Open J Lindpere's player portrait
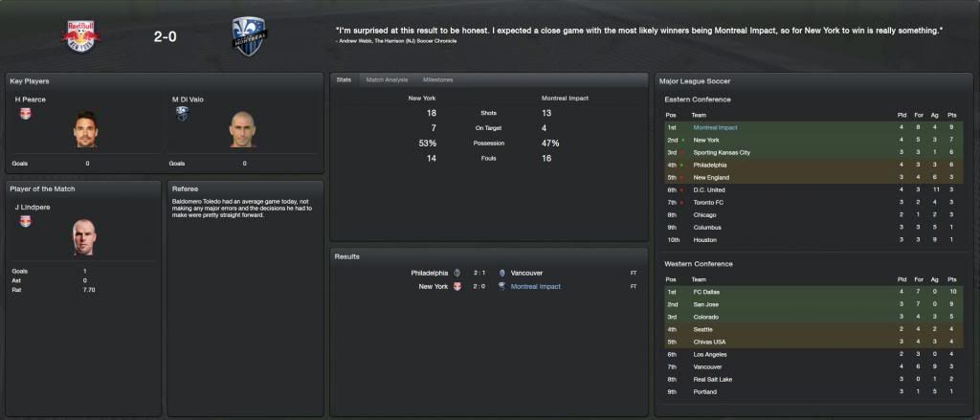 tap(86, 237)
